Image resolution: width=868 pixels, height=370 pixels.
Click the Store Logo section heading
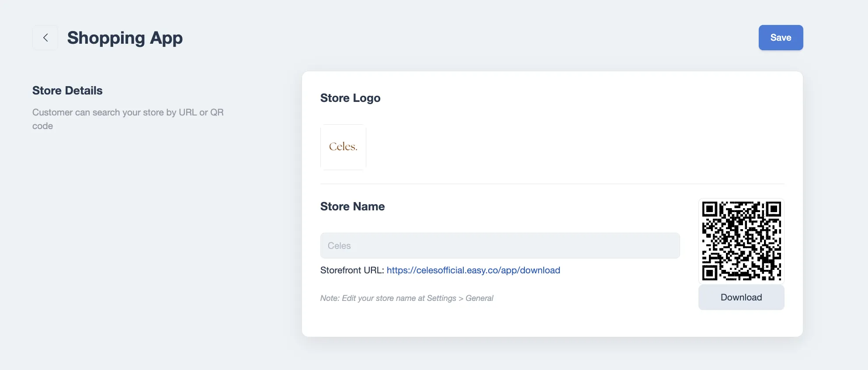coord(350,98)
